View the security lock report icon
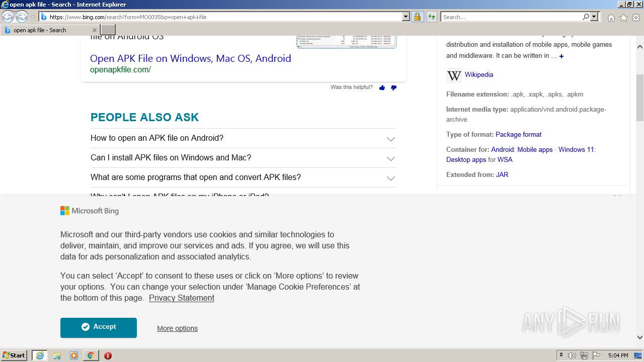This screenshot has width=644, height=362. click(x=417, y=17)
